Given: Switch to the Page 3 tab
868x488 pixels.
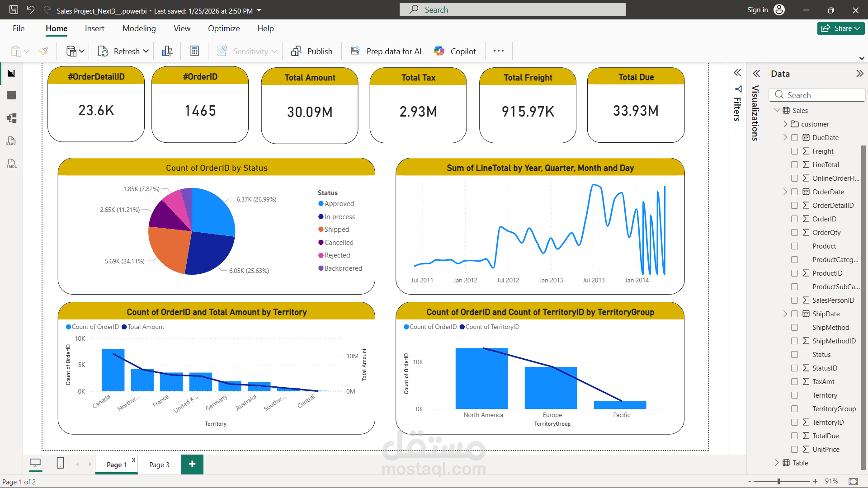Looking at the screenshot, I should 159,465.
